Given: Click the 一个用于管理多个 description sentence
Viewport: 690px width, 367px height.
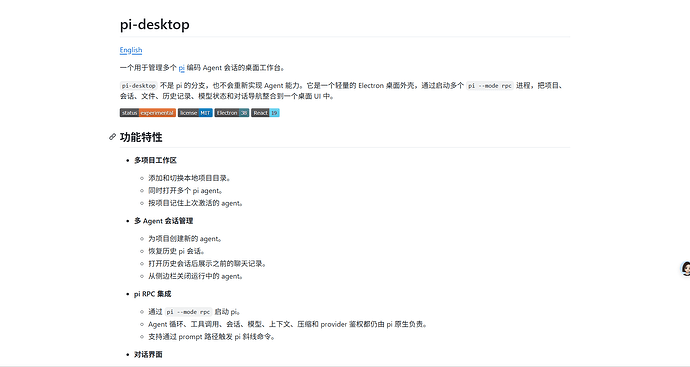Looking at the screenshot, I should [202, 68].
